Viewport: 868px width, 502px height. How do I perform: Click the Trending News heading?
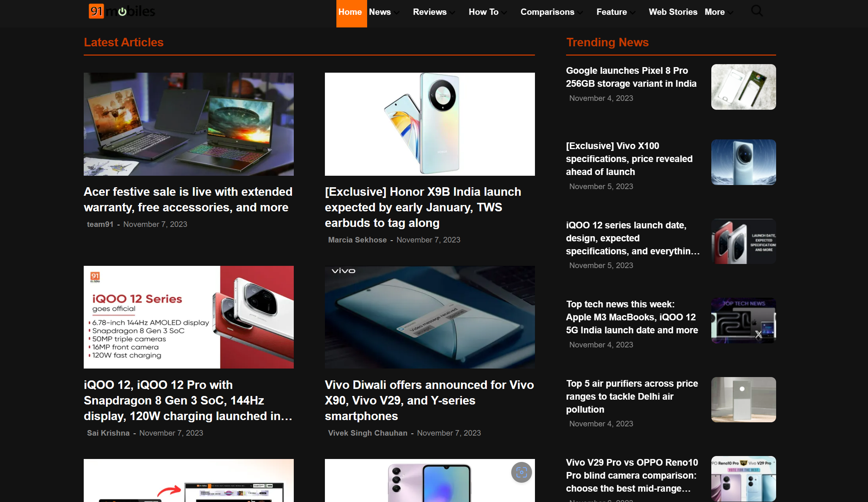[607, 42]
